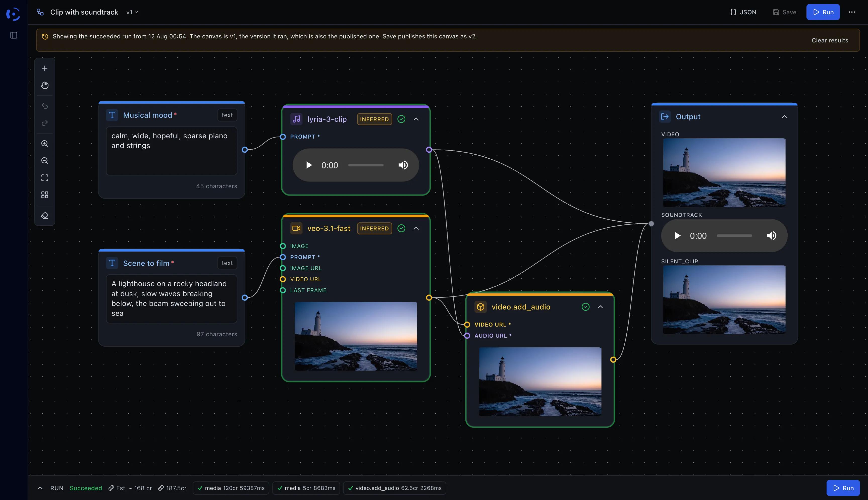Fit the canvas to view
Screen dimensions: 868x500
45,178
